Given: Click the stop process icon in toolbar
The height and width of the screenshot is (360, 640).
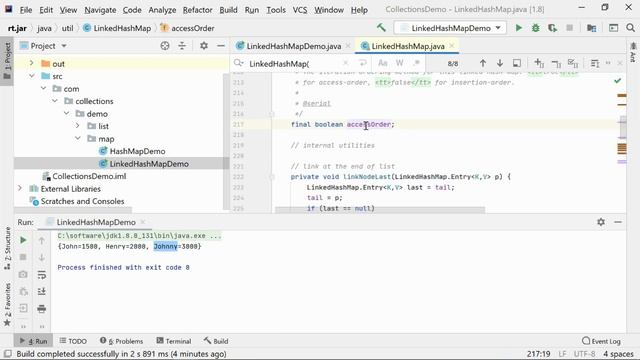Looking at the screenshot, I should 569,28.
